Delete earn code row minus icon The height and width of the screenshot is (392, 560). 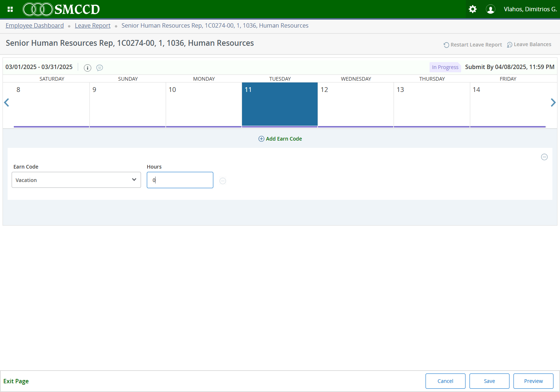click(544, 157)
